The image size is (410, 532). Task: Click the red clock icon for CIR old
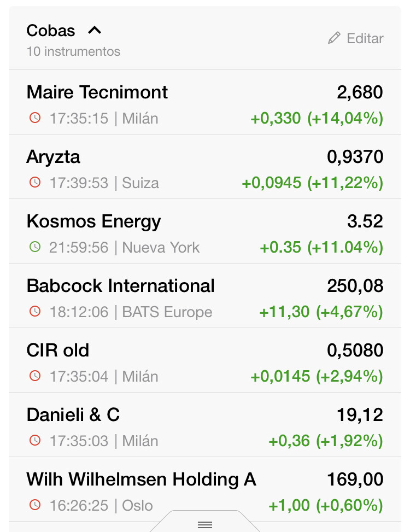tap(35, 376)
